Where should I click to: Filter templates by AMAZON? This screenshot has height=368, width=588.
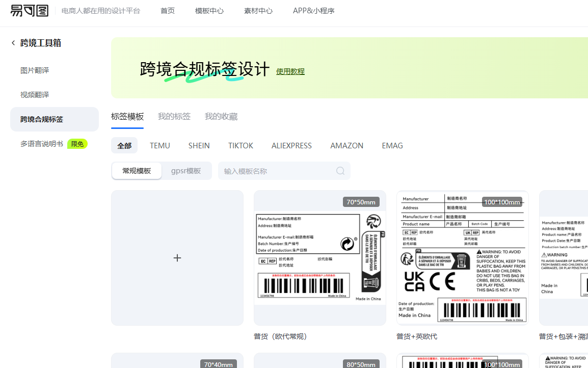pyautogui.click(x=346, y=146)
